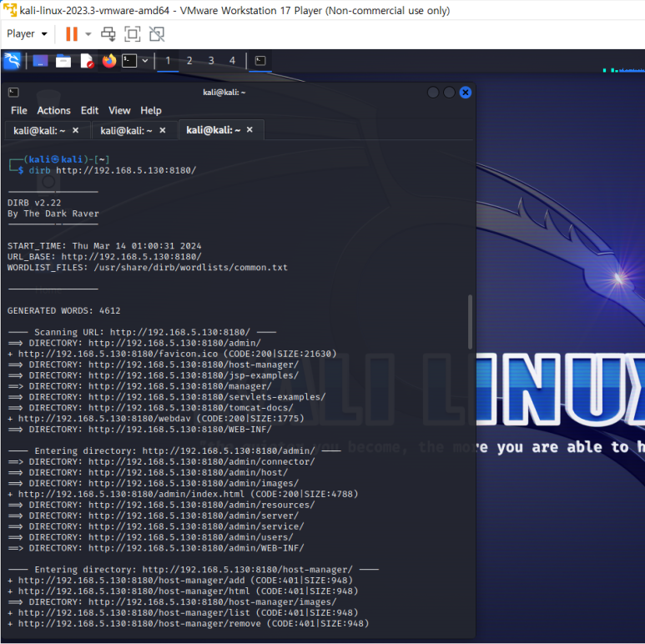Click 'GENERATED WORDS: 4612' line
The height and width of the screenshot is (644, 645).
tap(63, 311)
